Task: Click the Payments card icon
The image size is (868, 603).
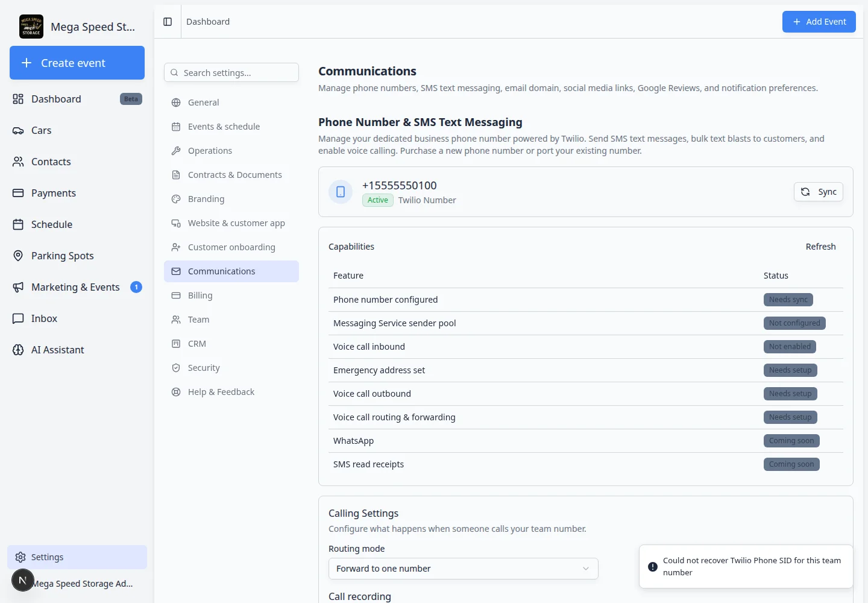Action: pos(18,193)
